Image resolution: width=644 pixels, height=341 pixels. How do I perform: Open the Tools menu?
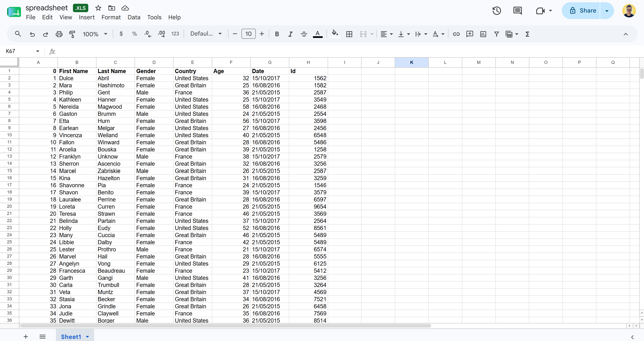(154, 17)
